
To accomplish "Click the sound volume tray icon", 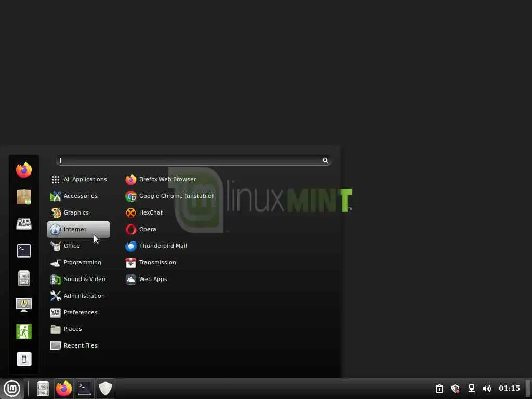I will click(487, 389).
